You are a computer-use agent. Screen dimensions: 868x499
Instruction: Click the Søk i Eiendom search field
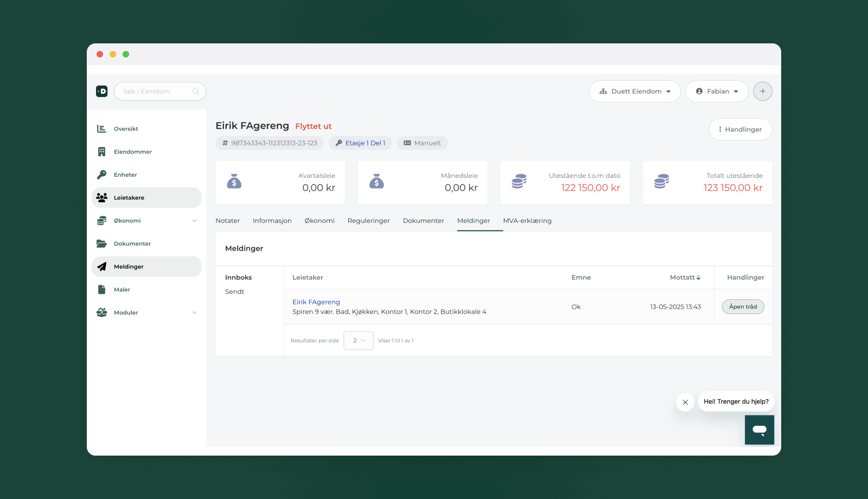[155, 91]
